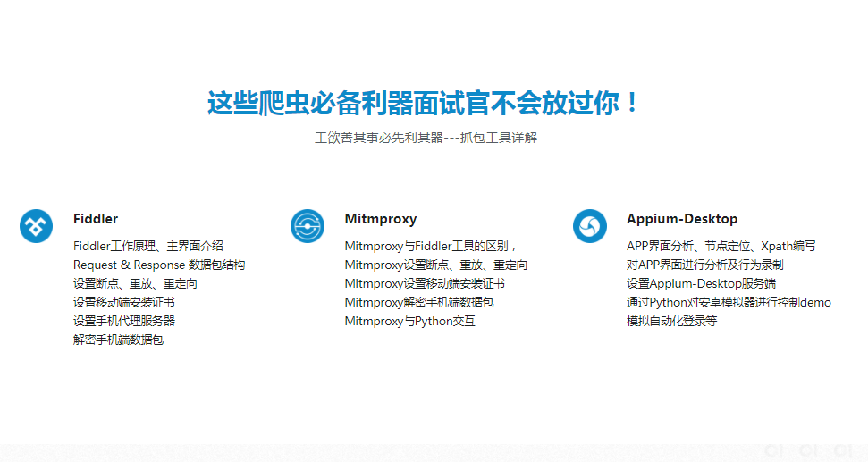Click the line 模拟自动化登录等

pos(672,322)
